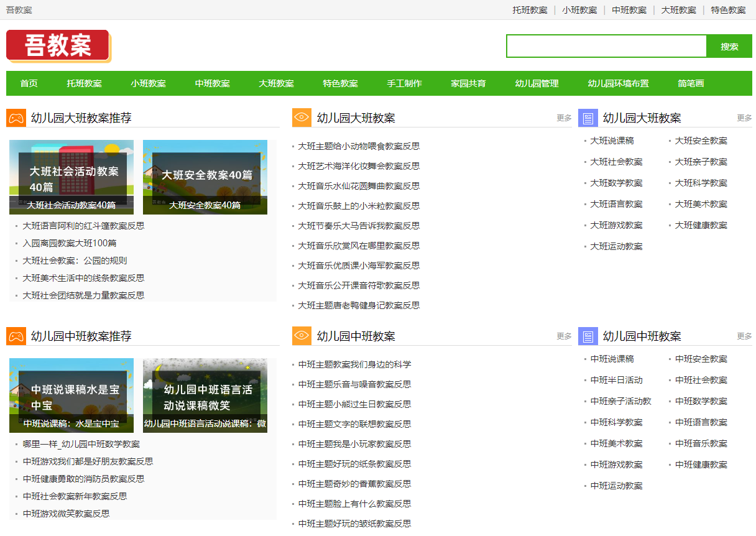
Task: Click 托班教案 link in top bar
Action: [530, 10]
